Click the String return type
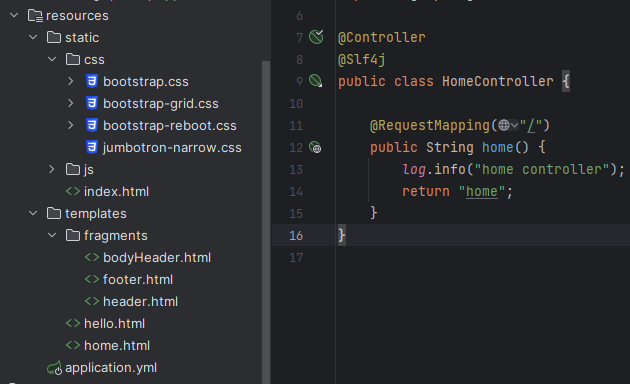The image size is (630, 384). (x=450, y=147)
